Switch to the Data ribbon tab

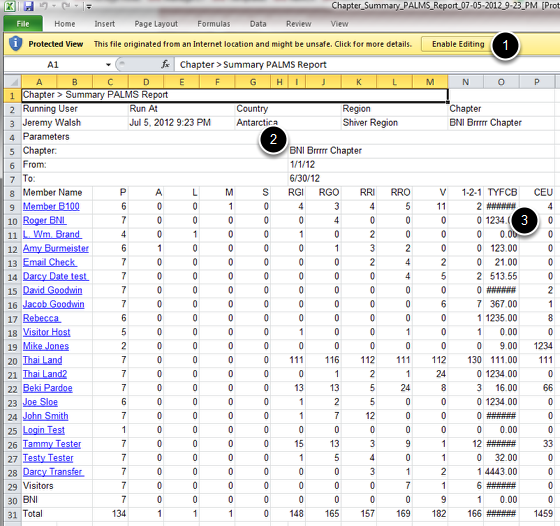pos(258,24)
